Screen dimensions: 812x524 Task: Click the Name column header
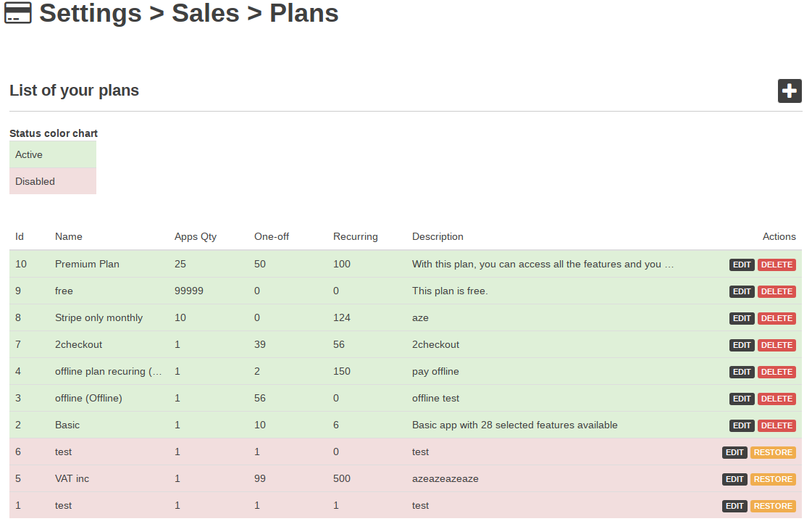pyautogui.click(x=69, y=236)
